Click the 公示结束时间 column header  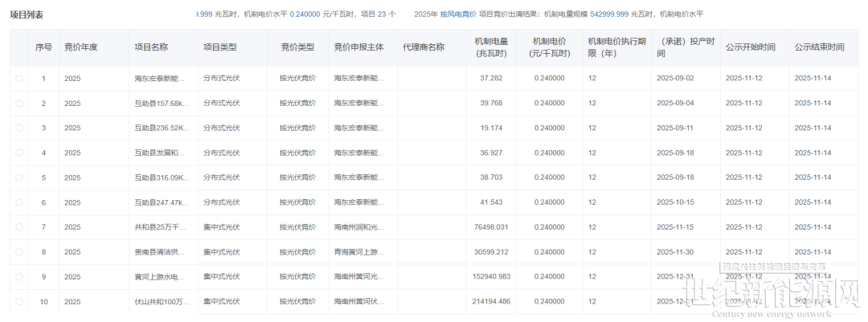[x=819, y=48]
